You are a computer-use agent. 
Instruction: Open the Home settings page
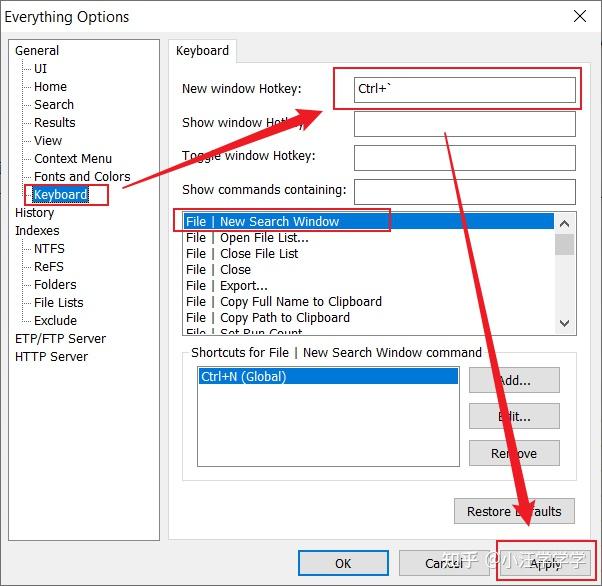[x=50, y=87]
